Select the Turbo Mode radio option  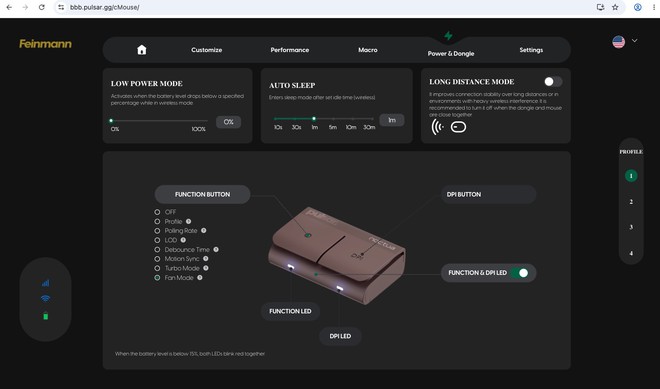pos(157,268)
